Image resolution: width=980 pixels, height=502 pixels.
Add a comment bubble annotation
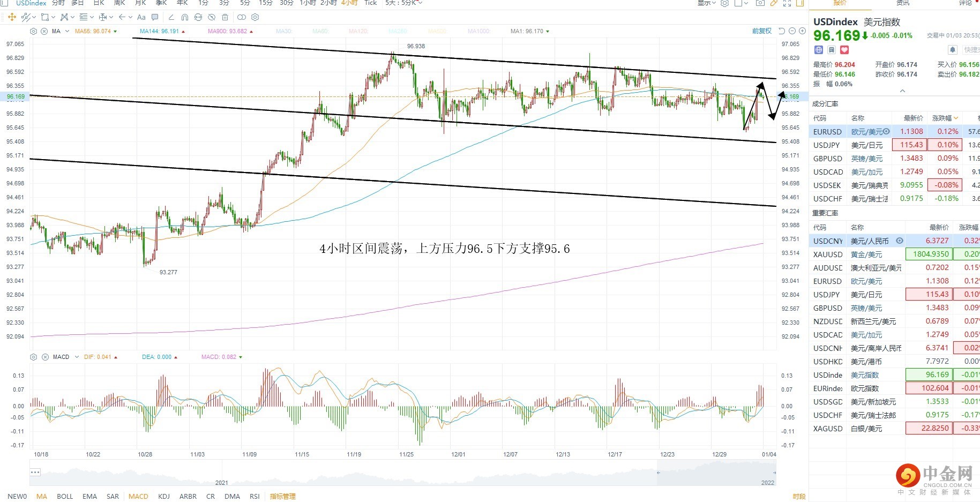tap(155, 17)
